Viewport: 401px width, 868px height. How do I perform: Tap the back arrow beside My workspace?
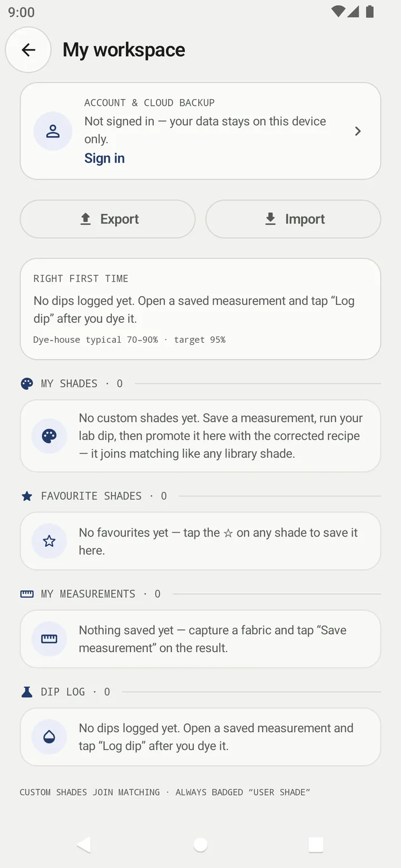pyautogui.click(x=28, y=50)
